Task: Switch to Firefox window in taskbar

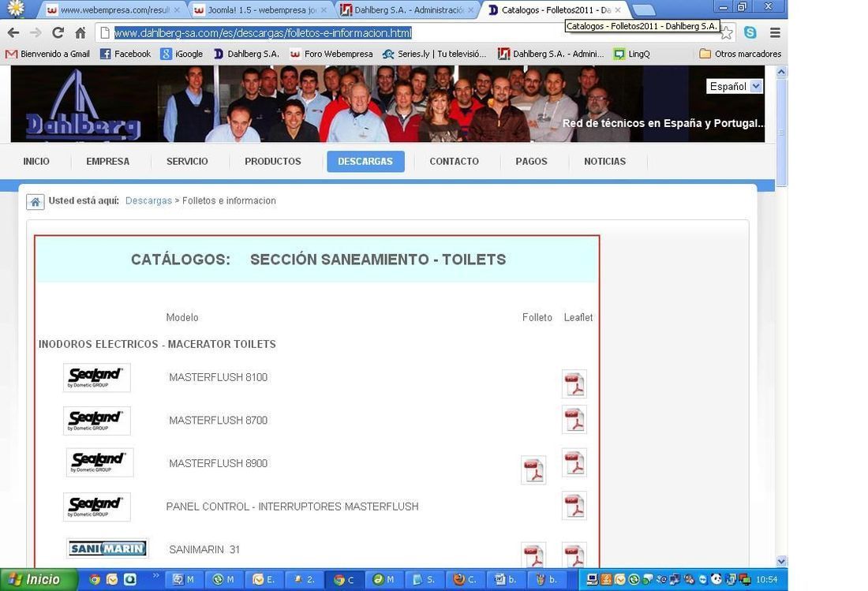Action: 466,579
